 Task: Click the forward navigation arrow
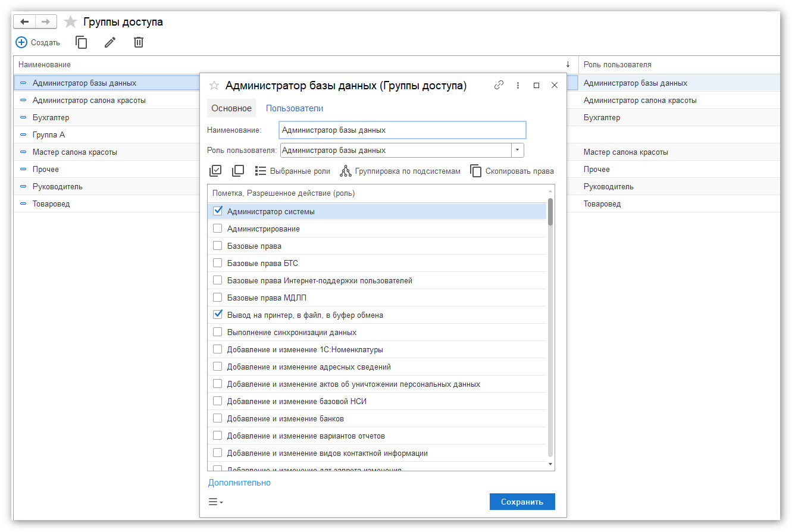(46, 22)
